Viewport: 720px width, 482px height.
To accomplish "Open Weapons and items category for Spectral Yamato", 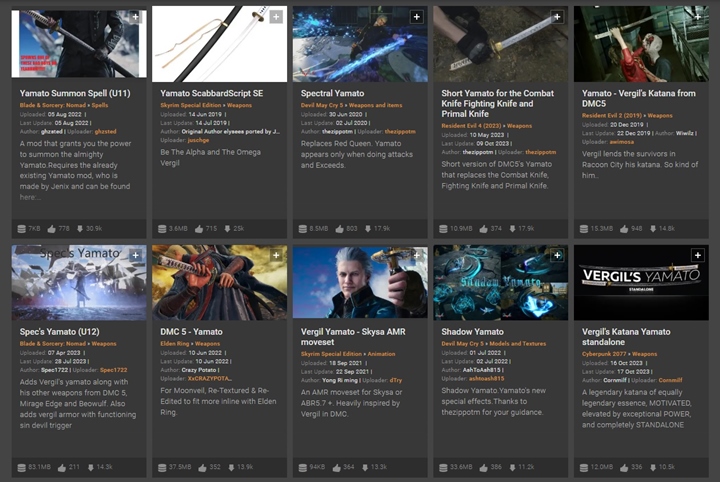I will click(375, 105).
